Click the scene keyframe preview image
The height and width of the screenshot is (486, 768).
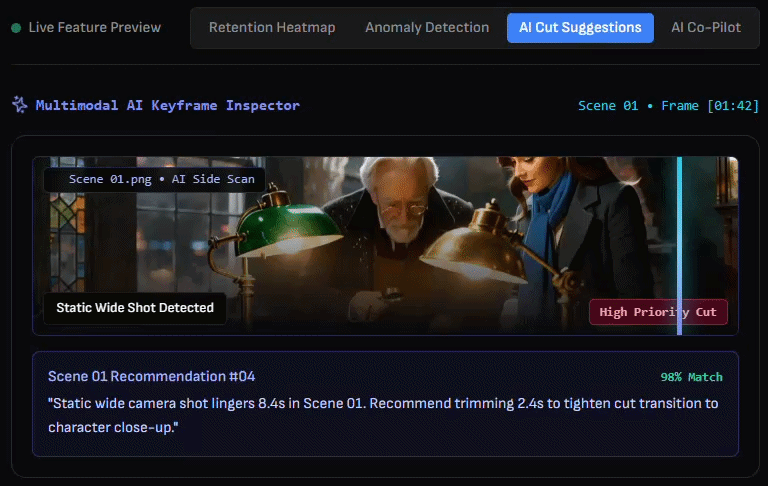coord(385,246)
